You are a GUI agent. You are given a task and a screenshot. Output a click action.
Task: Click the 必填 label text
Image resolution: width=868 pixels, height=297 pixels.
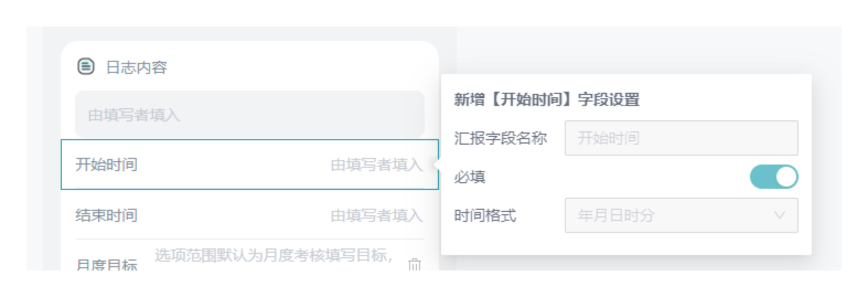470,177
